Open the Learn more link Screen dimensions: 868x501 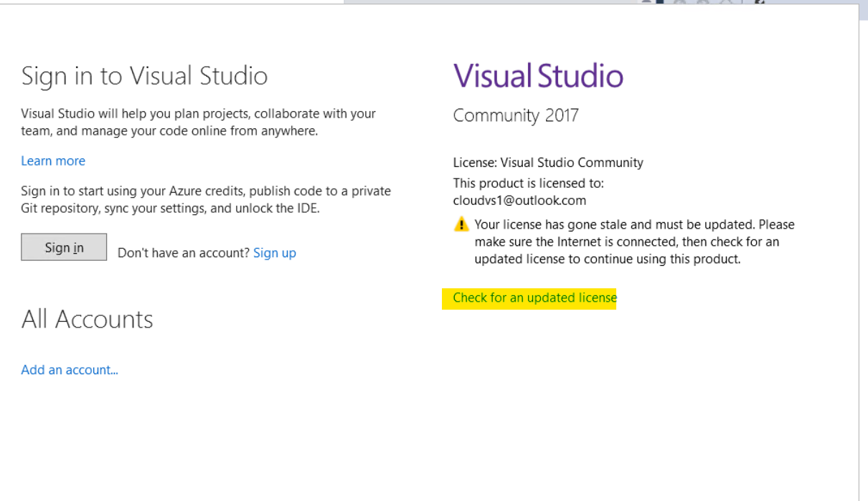(x=53, y=161)
